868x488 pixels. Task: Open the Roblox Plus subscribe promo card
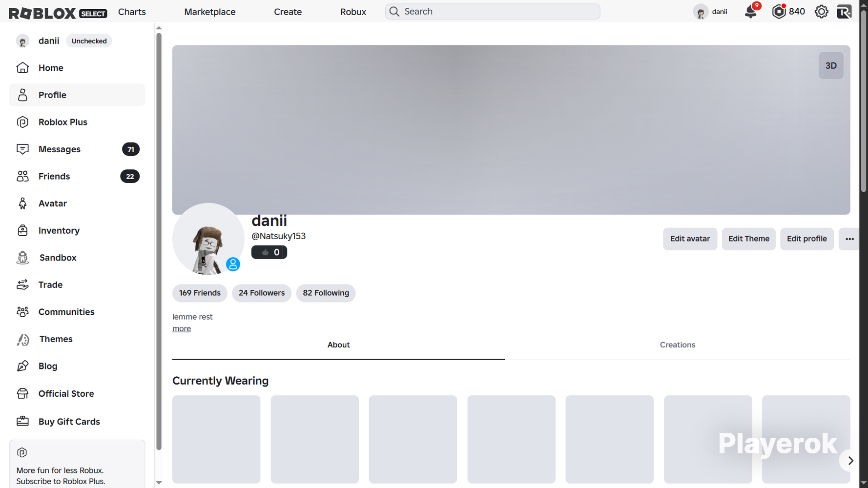point(77,464)
